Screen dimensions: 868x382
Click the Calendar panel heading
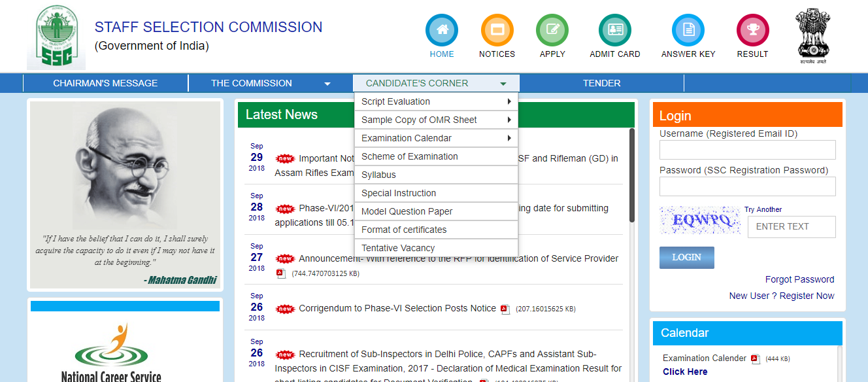pyautogui.click(x=747, y=333)
